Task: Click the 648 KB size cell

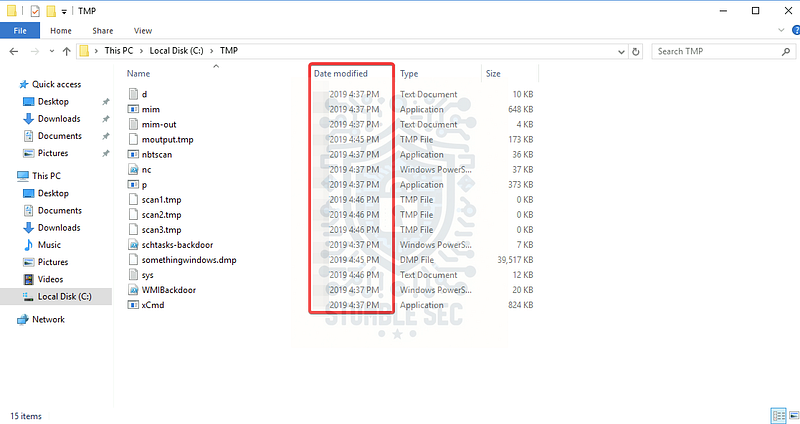Action: (520, 109)
